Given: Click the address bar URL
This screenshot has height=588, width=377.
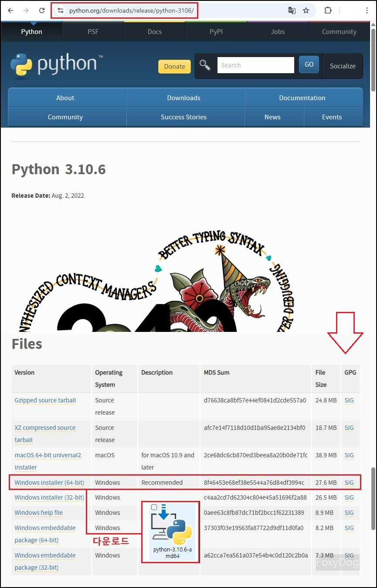Looking at the screenshot, I should (x=131, y=10).
